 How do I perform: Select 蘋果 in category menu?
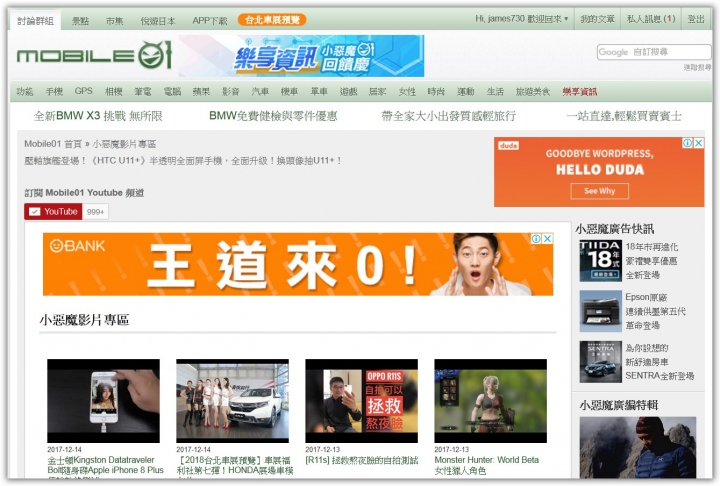pos(201,91)
